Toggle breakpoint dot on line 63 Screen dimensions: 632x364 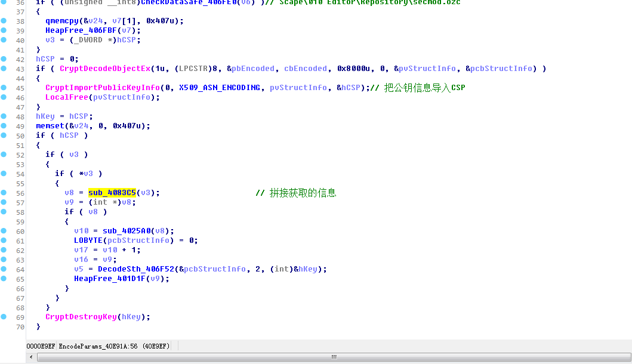4,260
